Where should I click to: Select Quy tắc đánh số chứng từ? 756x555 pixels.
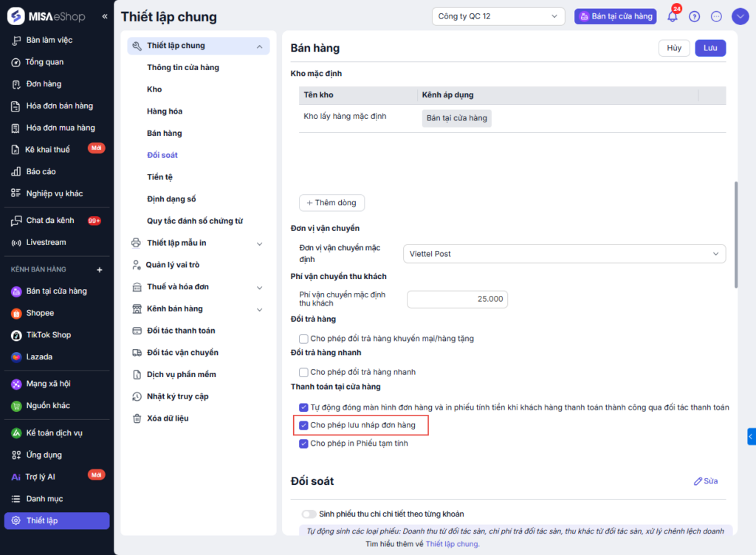tap(195, 221)
